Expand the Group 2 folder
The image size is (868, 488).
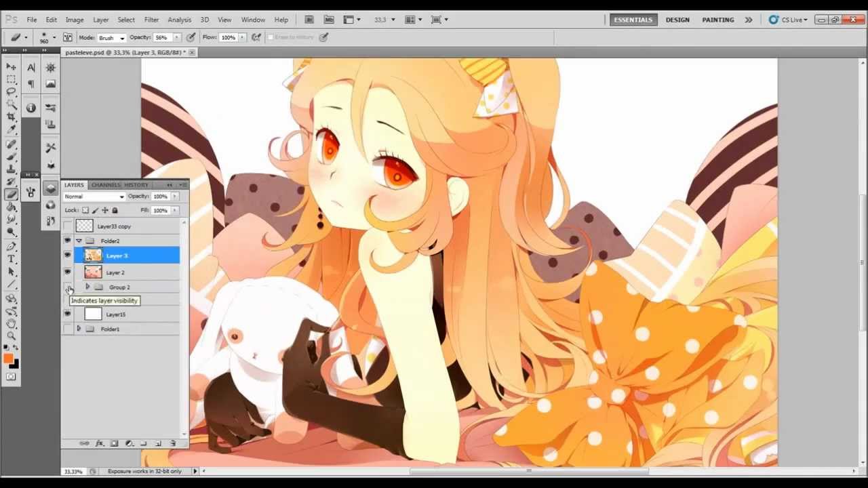pyautogui.click(x=87, y=287)
